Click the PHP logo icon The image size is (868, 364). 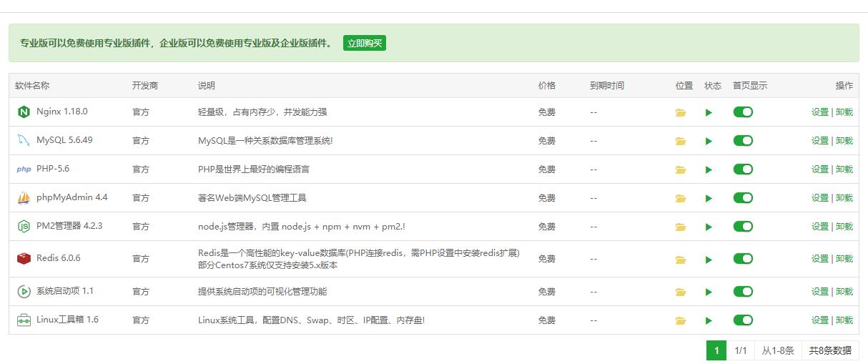24,169
